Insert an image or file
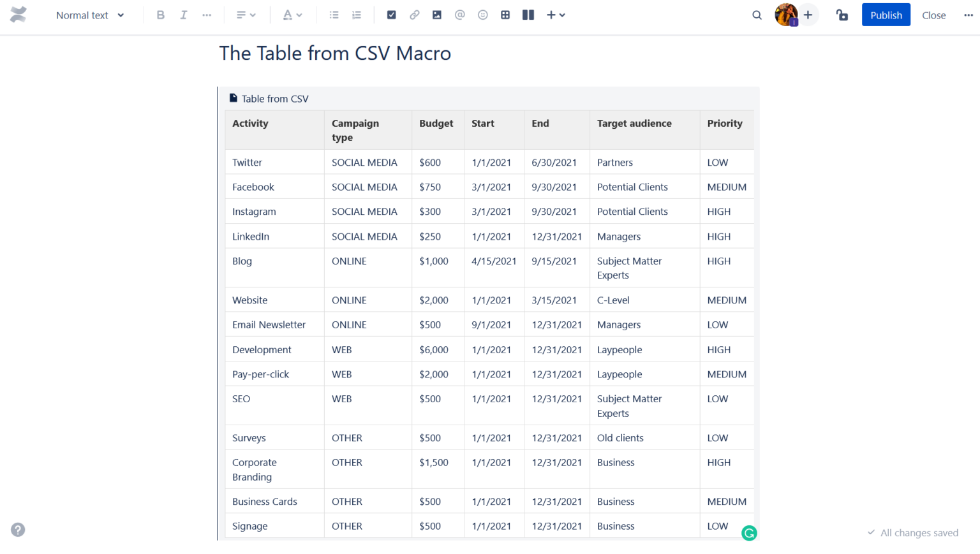Image resolution: width=980 pixels, height=554 pixels. tap(437, 15)
